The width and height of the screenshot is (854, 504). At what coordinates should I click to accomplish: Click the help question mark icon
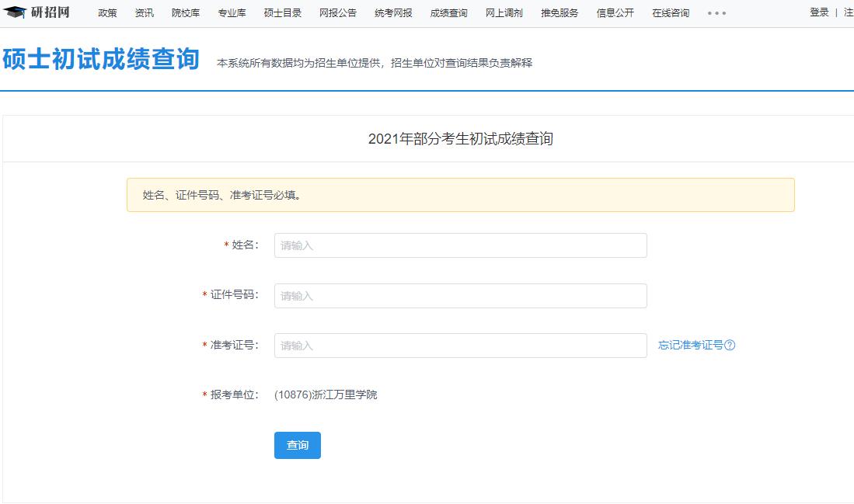point(730,346)
